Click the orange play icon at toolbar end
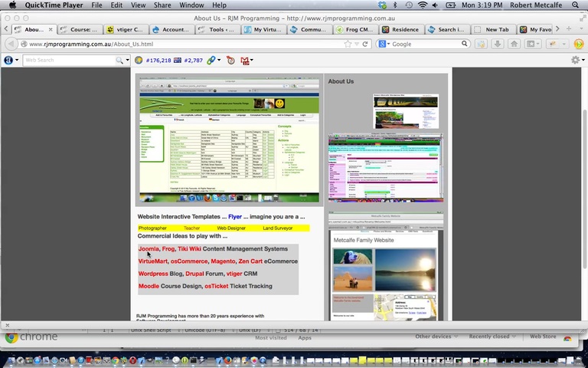The width and height of the screenshot is (588, 368). [579, 44]
